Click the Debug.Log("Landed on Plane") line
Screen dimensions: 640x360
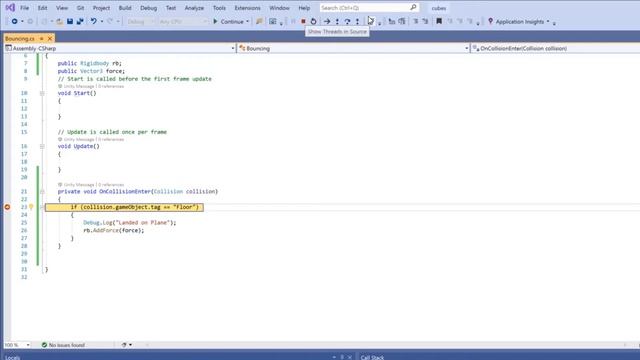(x=130, y=222)
